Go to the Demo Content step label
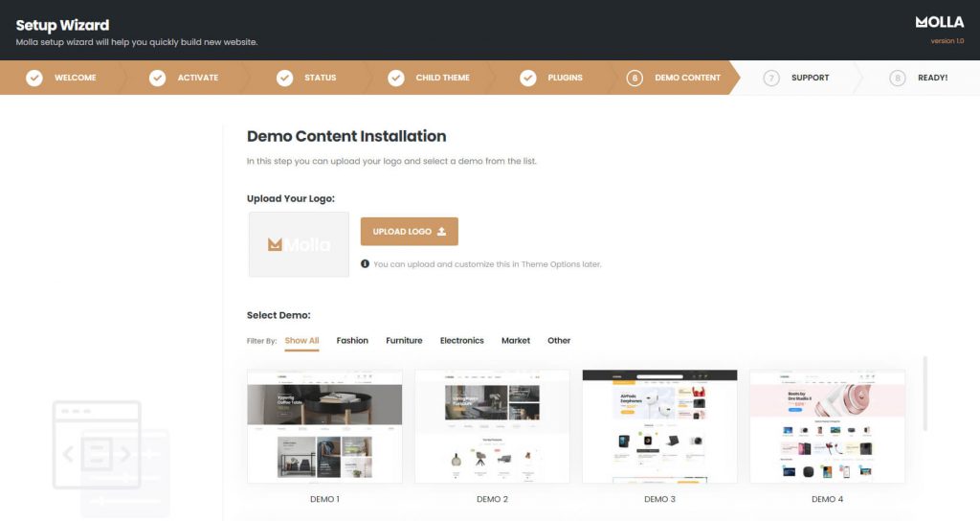This screenshot has height=521, width=980. click(687, 78)
